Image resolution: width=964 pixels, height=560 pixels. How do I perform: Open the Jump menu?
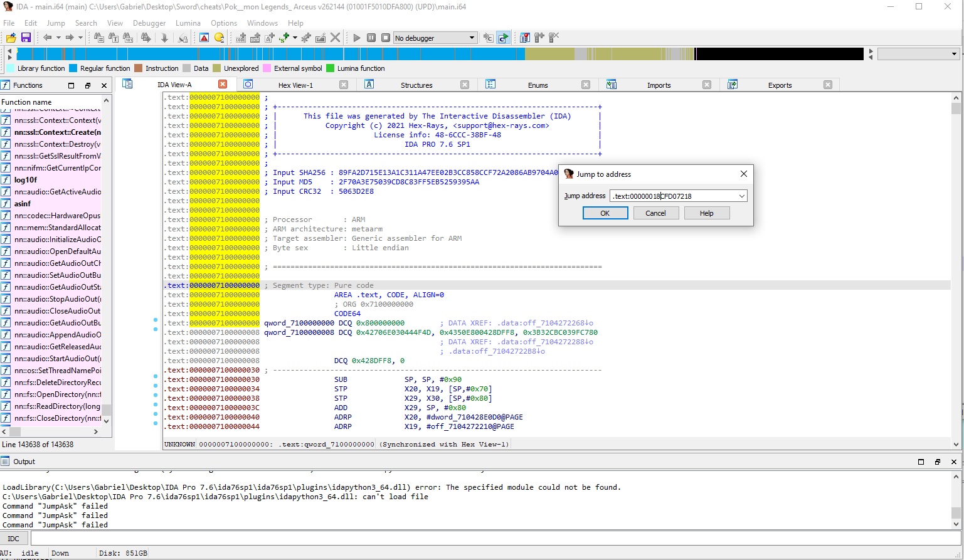[x=56, y=23]
